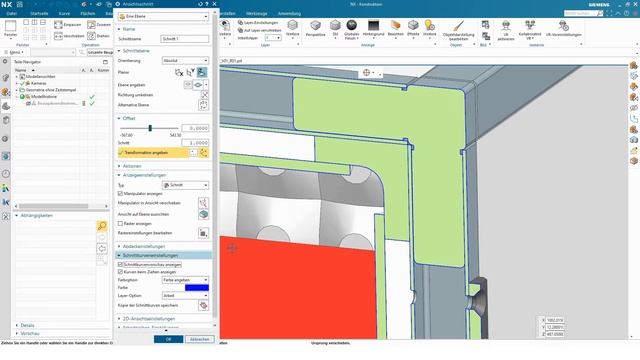
Task: Click the blue Farbe color swatch
Action: click(197, 288)
